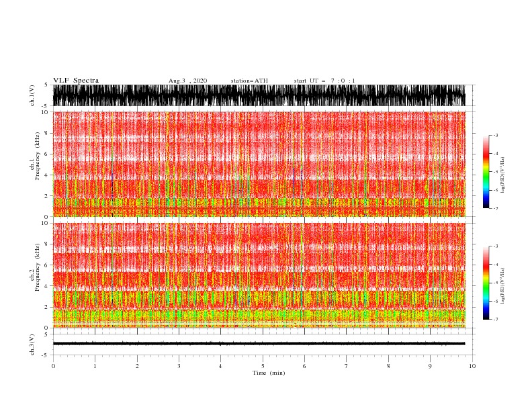Viewport: 532px width, 411px height.
Task: Click the "-7" label on ch.1 color scale
Action: 496,209
